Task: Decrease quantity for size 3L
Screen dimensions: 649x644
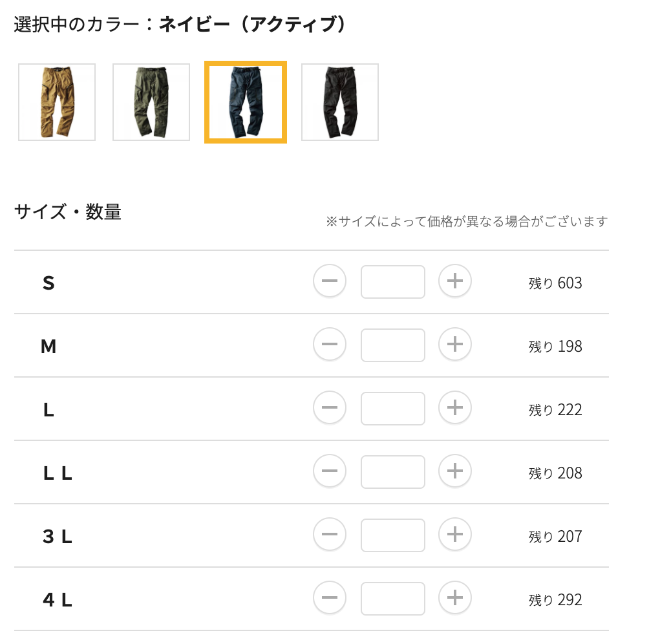Action: coord(330,535)
